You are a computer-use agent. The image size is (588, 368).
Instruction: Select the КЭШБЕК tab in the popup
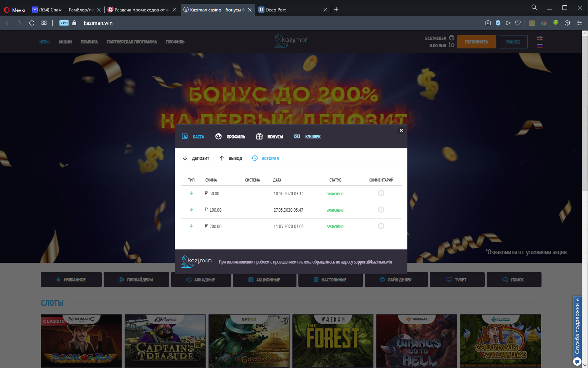click(308, 137)
